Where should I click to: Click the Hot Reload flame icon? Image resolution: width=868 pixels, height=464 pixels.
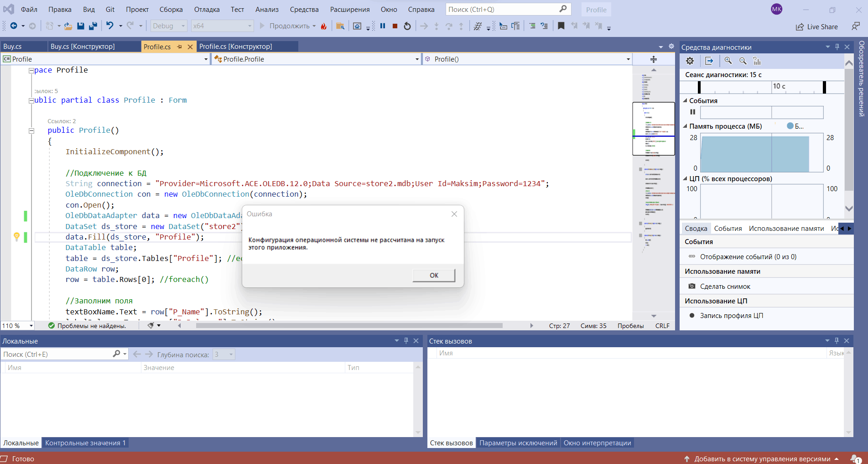(x=324, y=26)
